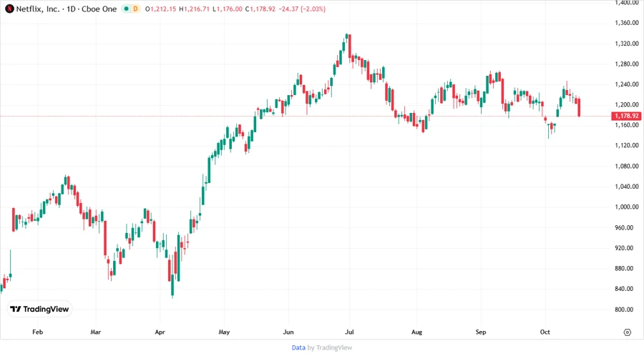Click the 1,360.00 price axis label

pyautogui.click(x=627, y=23)
